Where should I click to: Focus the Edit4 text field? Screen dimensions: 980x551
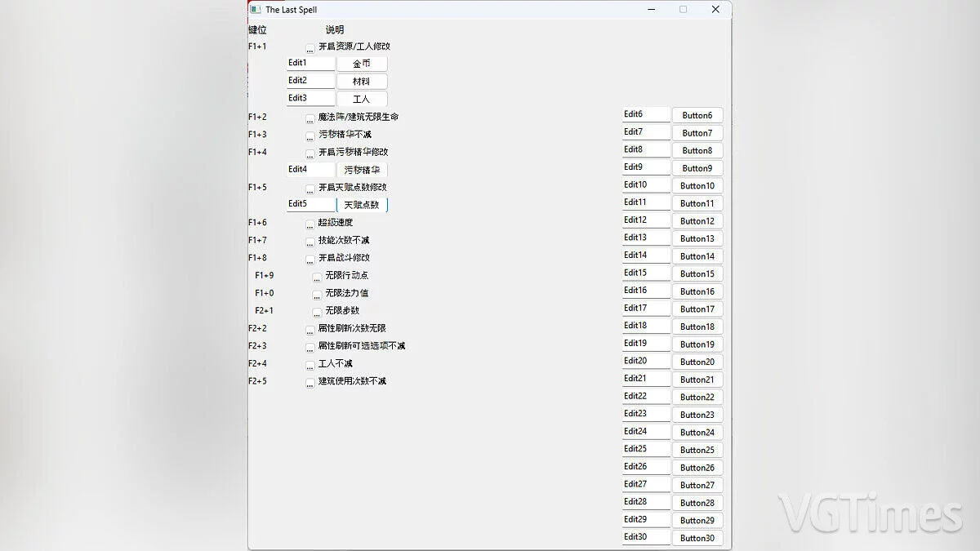point(310,169)
